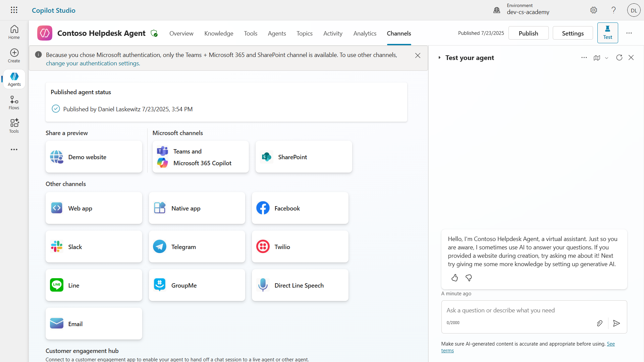Open the help question mark menu
Image resolution: width=644 pixels, height=362 pixels.
point(613,10)
